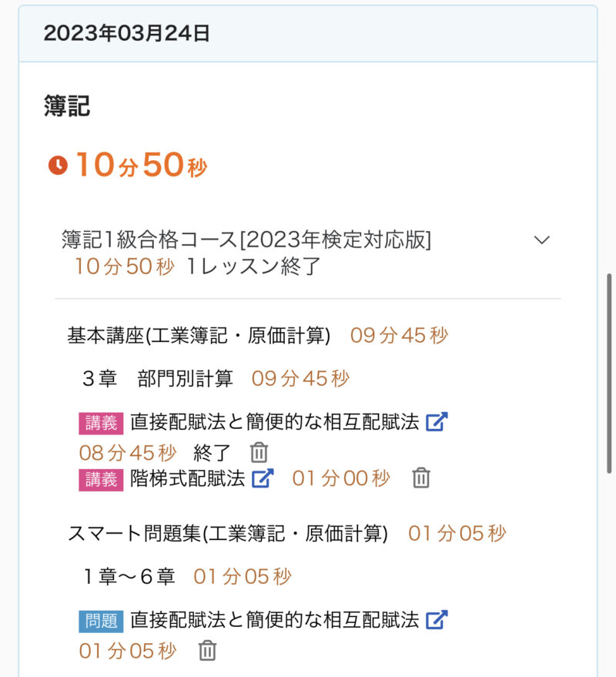Open external link icon beside 階梯式配賦法
Viewport: 616px width, 677px height.
263,478
